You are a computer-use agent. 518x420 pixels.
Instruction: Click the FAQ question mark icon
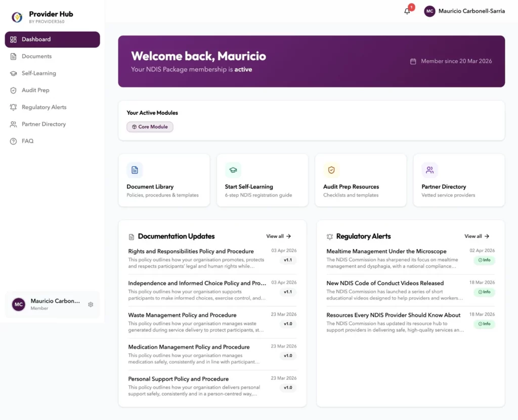(x=13, y=142)
